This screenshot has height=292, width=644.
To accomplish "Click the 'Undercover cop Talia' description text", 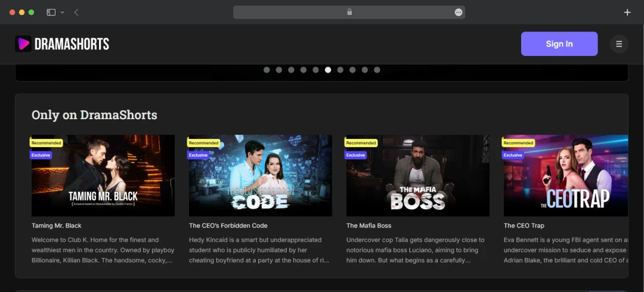I will click(x=416, y=250).
